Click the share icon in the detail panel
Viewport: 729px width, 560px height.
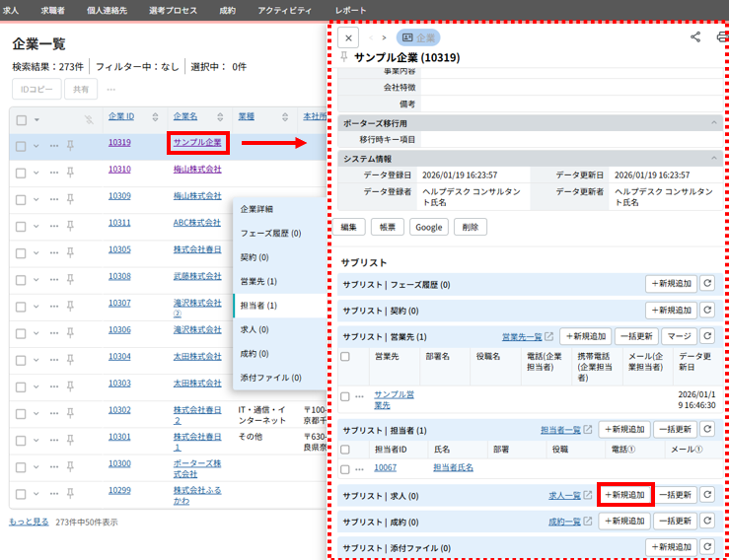pyautogui.click(x=695, y=36)
